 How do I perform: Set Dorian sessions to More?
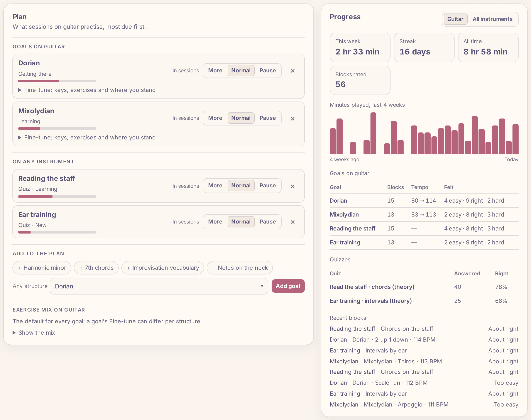pos(215,71)
